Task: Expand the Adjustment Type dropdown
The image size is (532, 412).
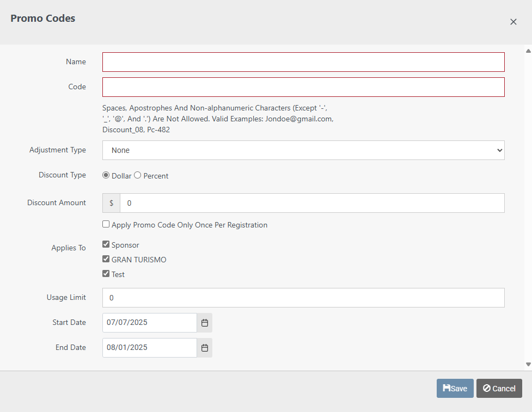Action: [303, 150]
